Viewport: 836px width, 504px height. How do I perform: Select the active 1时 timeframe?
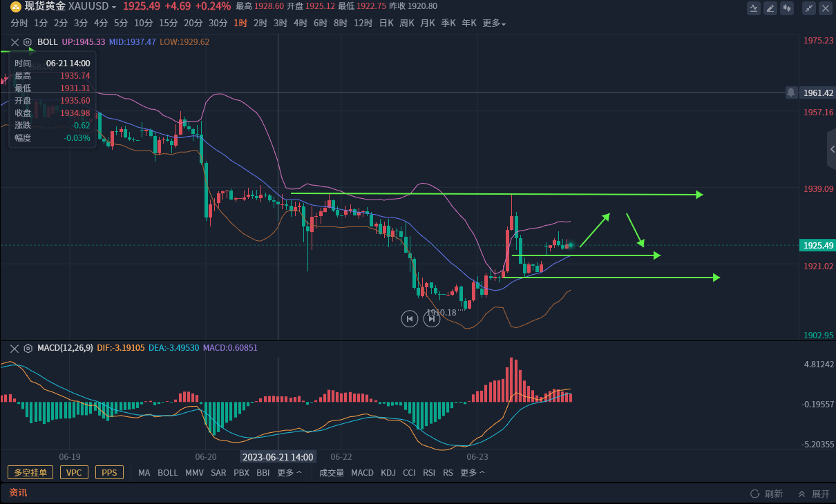pyautogui.click(x=240, y=23)
